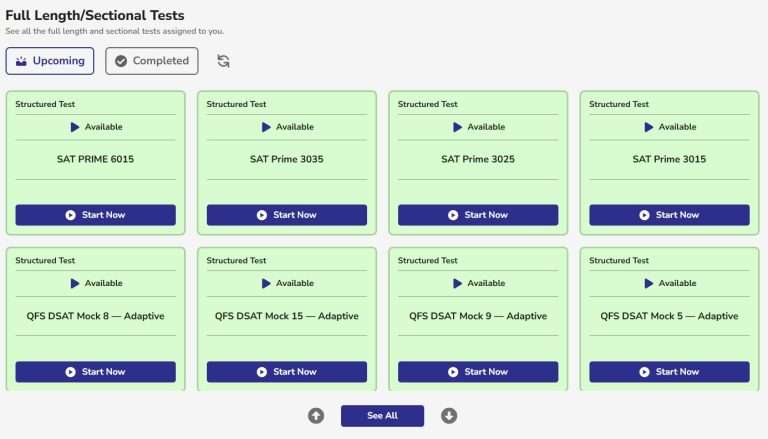The width and height of the screenshot is (768, 439).
Task: Click the refresh icon next to Completed
Action: click(223, 61)
